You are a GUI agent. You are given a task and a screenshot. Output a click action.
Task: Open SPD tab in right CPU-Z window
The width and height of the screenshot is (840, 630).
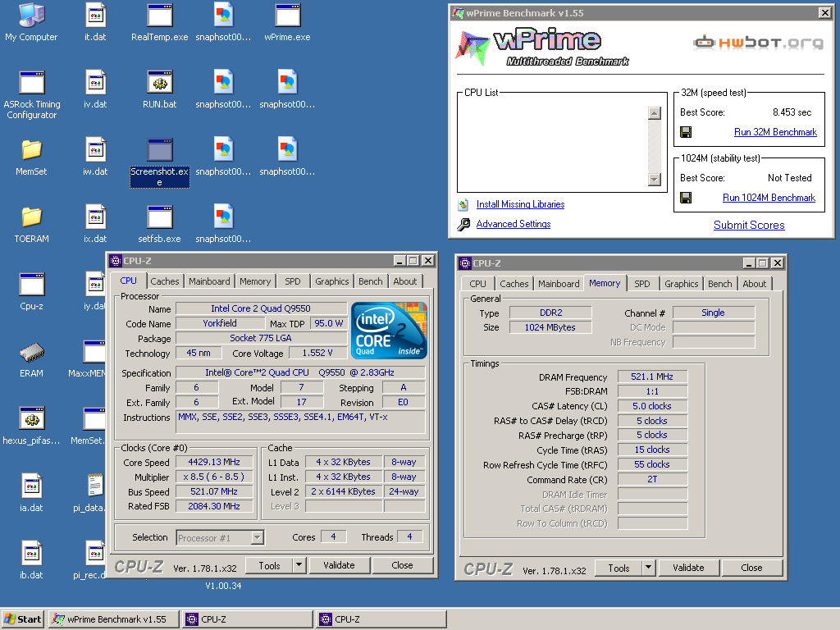pyautogui.click(x=641, y=284)
